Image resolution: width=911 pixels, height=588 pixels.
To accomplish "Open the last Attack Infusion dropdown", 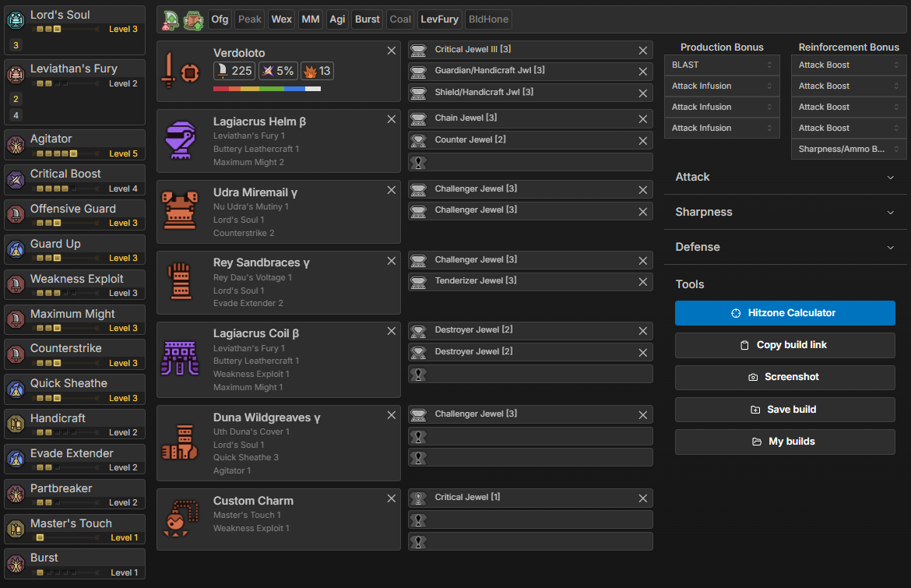I will pos(722,128).
